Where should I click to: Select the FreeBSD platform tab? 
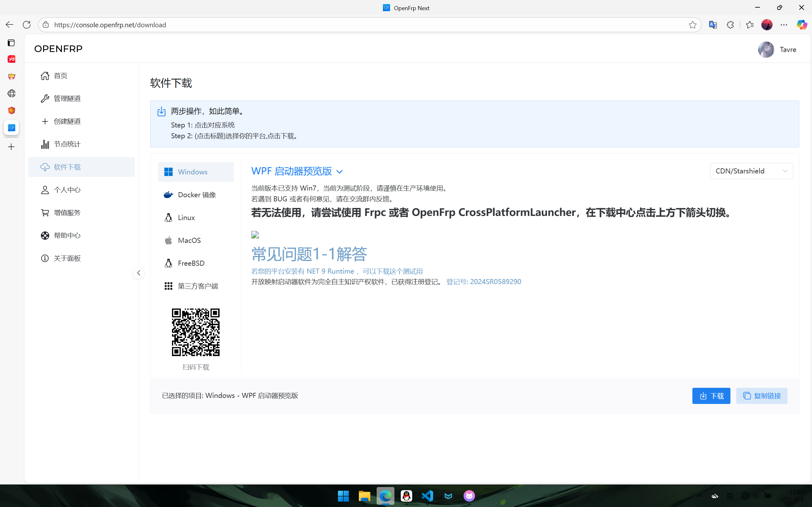196,263
